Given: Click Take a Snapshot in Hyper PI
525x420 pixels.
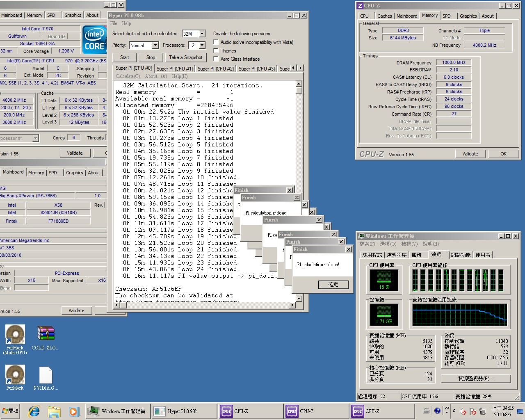Looking at the screenshot, I should [x=186, y=57].
